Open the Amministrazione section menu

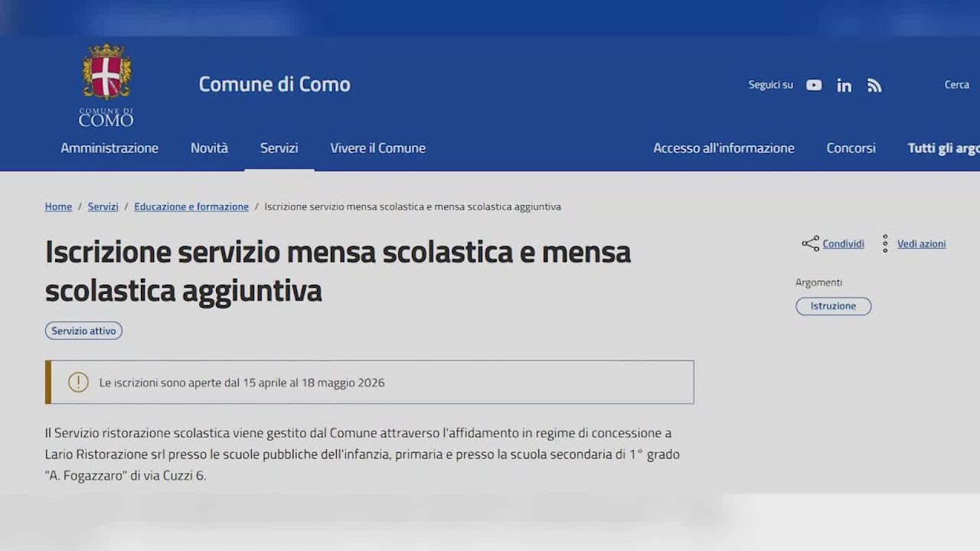[109, 148]
